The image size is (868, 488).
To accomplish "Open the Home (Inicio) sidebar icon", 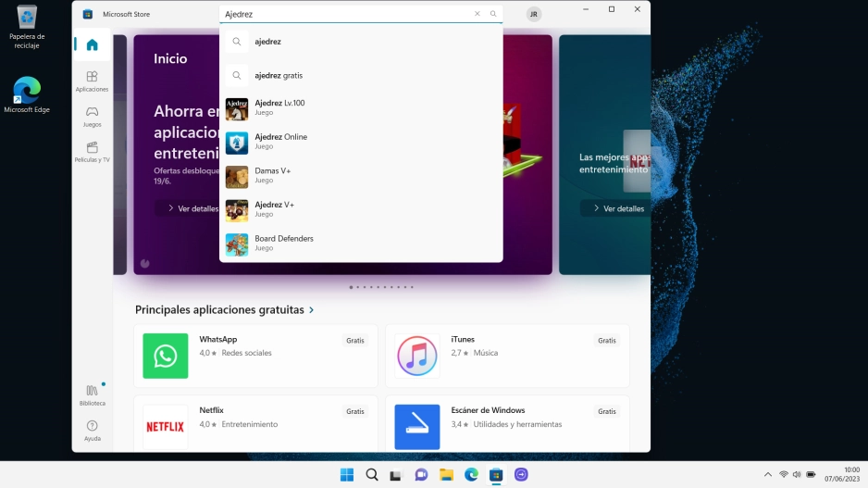I will 92,44.
